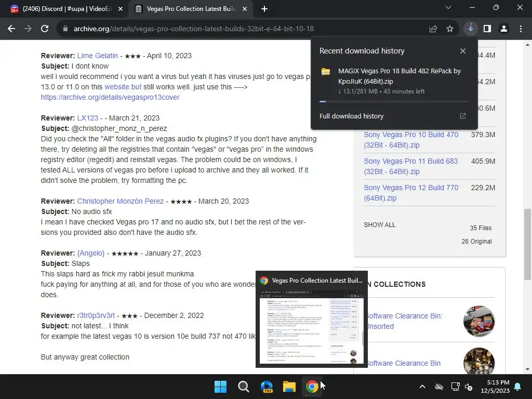Click the external-link icon beside Full download history
532x399 pixels.
[463, 116]
